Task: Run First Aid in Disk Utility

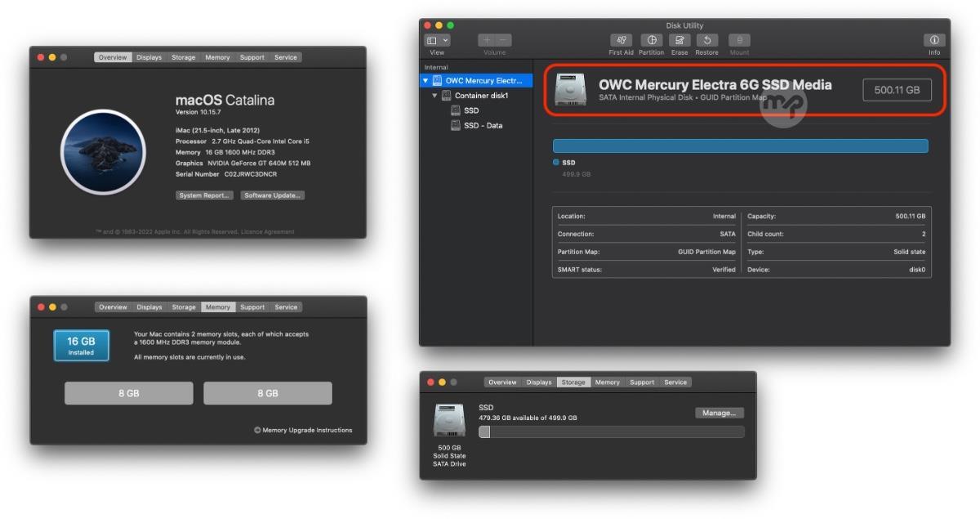Action: (x=621, y=40)
